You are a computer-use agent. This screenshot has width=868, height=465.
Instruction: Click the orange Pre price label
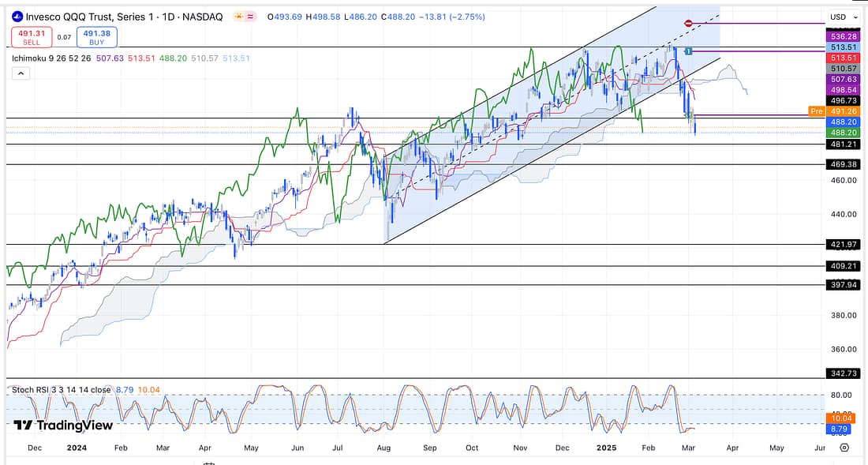(x=817, y=111)
